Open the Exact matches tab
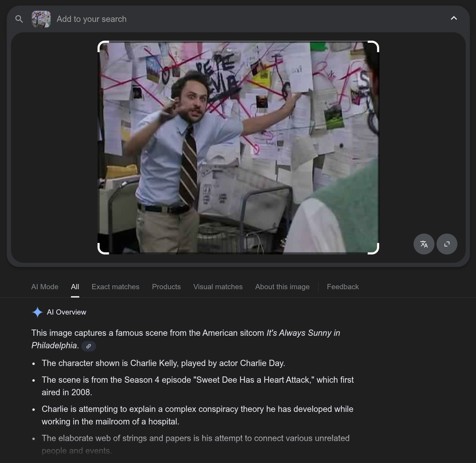Image resolution: width=476 pixels, height=463 pixels. pyautogui.click(x=115, y=287)
